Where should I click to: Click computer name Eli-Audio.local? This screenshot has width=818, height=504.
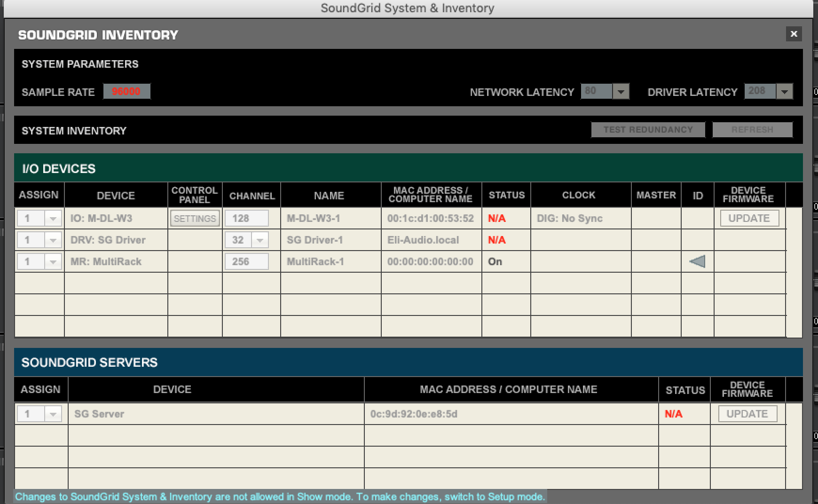tap(423, 240)
